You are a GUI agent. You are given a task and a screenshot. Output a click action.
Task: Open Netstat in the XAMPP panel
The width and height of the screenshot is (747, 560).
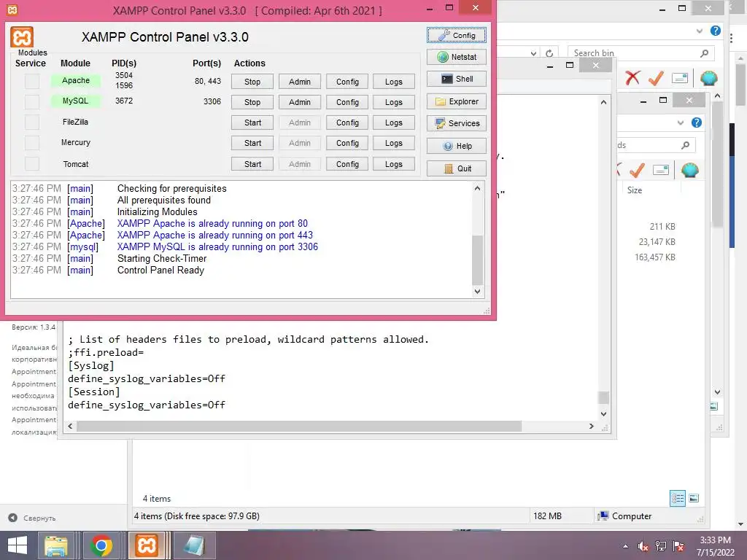point(457,57)
